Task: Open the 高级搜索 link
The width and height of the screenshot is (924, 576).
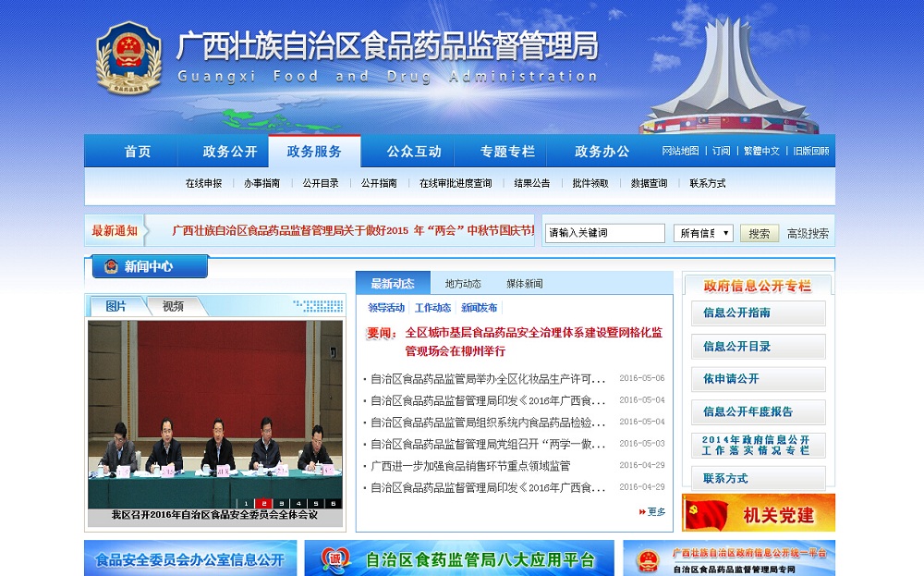Action: 808,234
